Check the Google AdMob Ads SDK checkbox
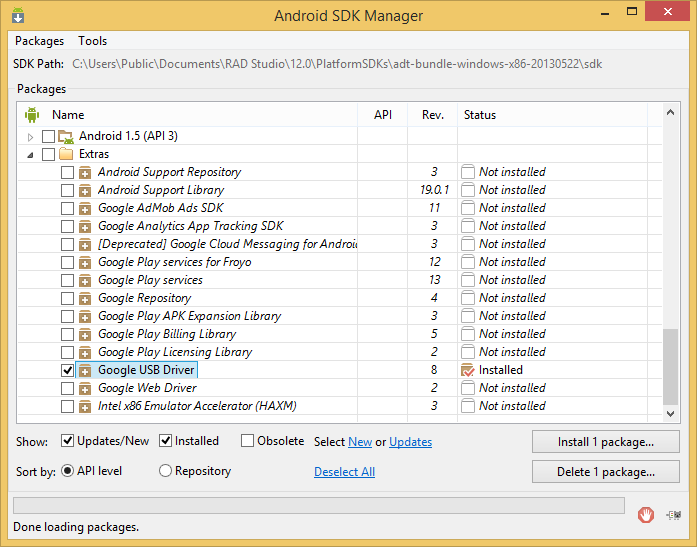The width and height of the screenshot is (697, 547). click(67, 208)
